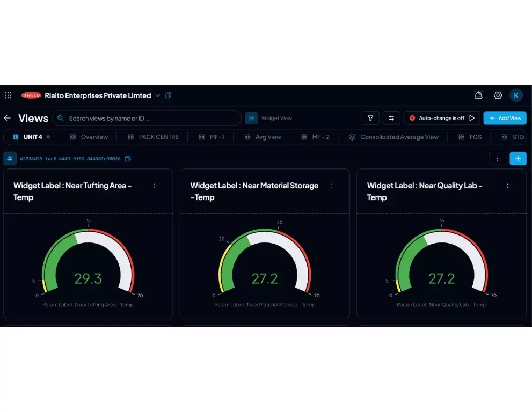This screenshot has height=412, width=532.
Task: Click the swap/compare views icon
Action: pos(391,118)
